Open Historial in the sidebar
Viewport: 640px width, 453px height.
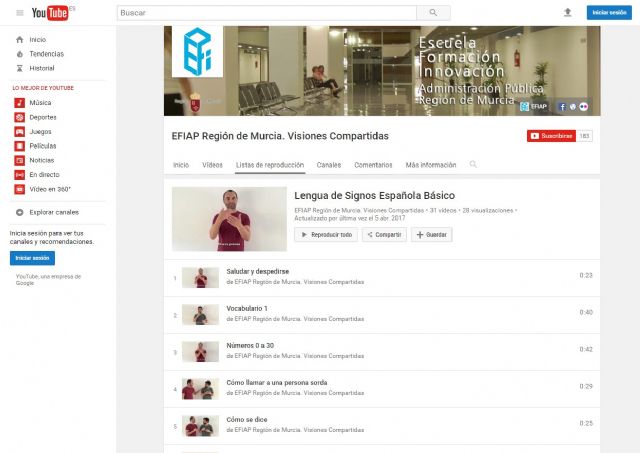(42, 68)
